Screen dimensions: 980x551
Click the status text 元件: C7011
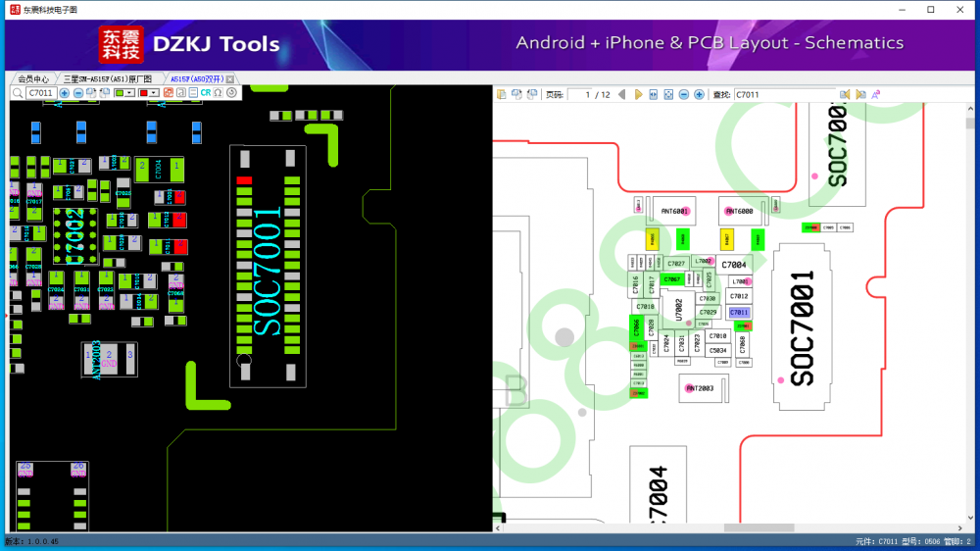click(x=876, y=541)
